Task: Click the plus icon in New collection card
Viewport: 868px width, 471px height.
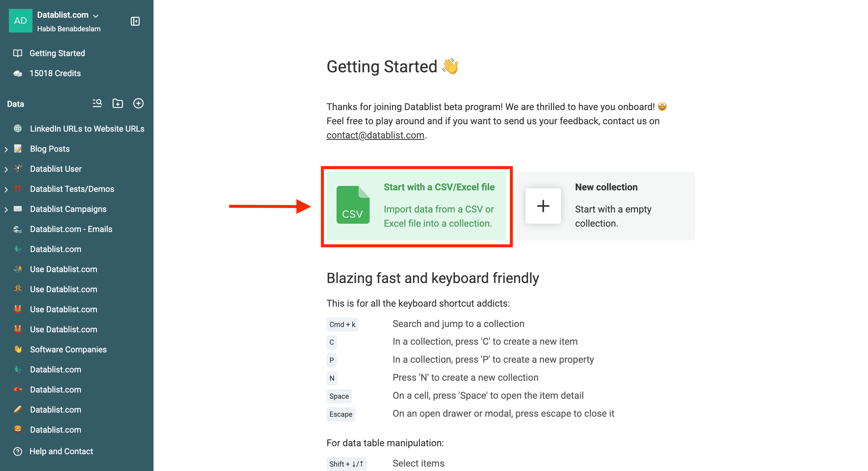Action: (x=543, y=206)
